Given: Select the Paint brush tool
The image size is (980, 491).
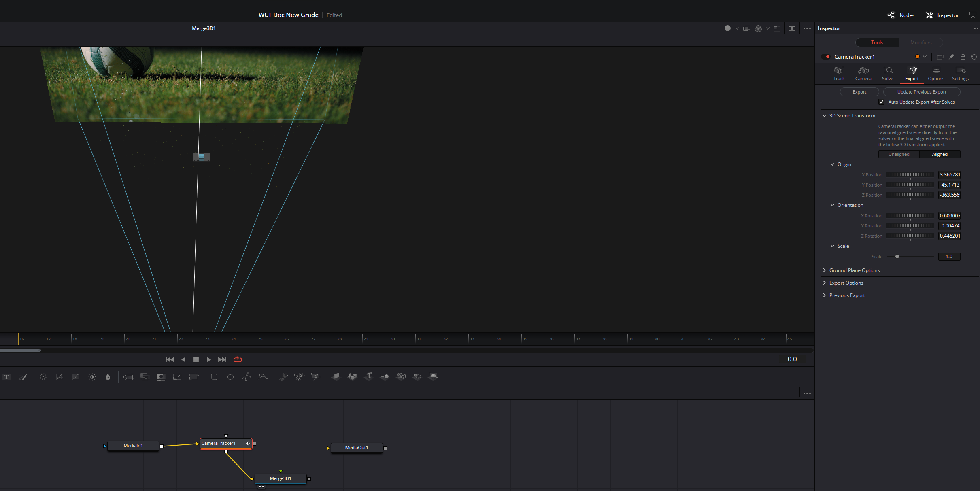Looking at the screenshot, I should coord(23,377).
